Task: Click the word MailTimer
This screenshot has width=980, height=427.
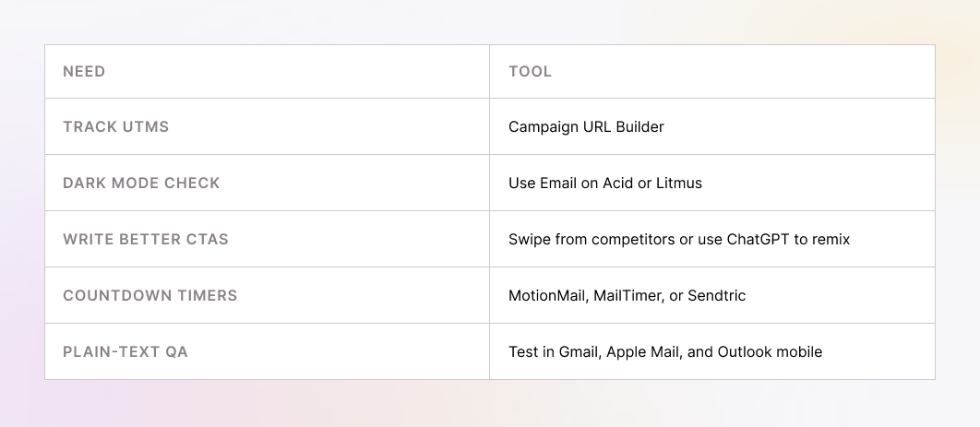Action: click(x=625, y=296)
